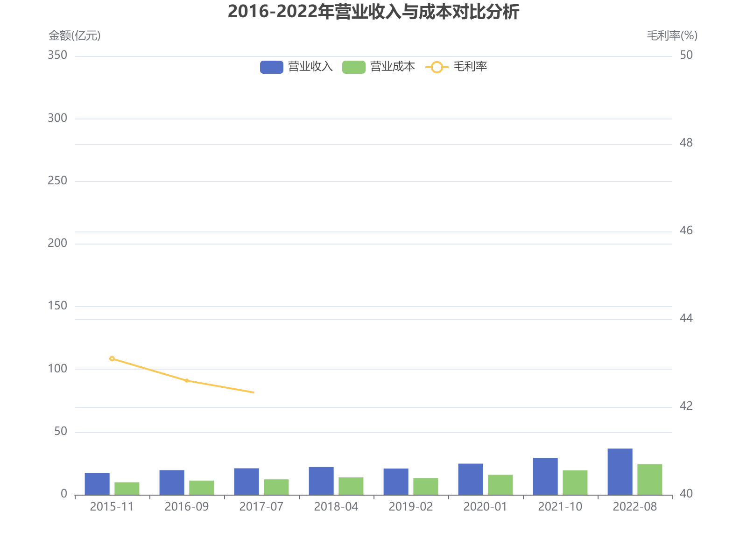Toggle the 营业成本 legend series
The width and height of the screenshot is (747, 560).
pos(379,67)
